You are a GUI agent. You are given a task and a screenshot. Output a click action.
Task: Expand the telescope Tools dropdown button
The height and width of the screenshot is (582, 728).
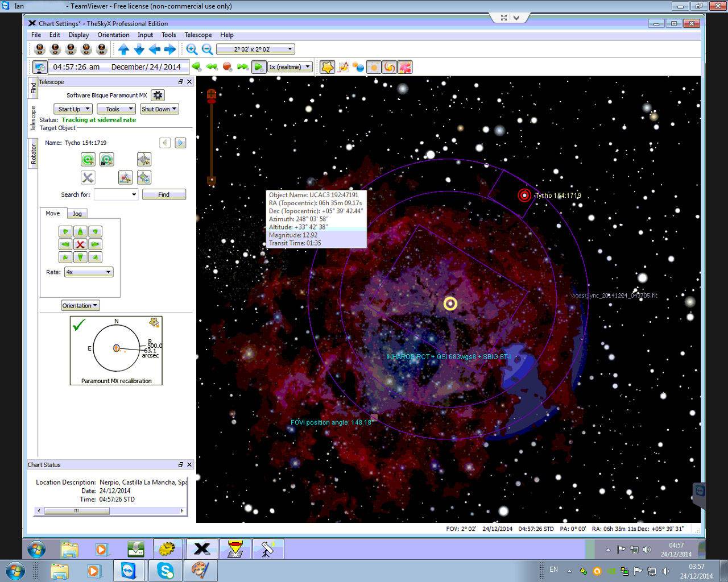pos(116,109)
